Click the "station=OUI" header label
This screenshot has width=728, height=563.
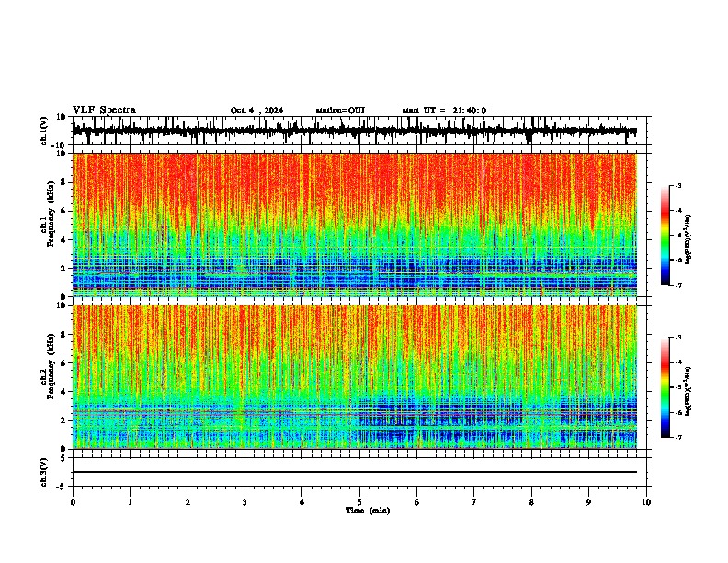340,110
